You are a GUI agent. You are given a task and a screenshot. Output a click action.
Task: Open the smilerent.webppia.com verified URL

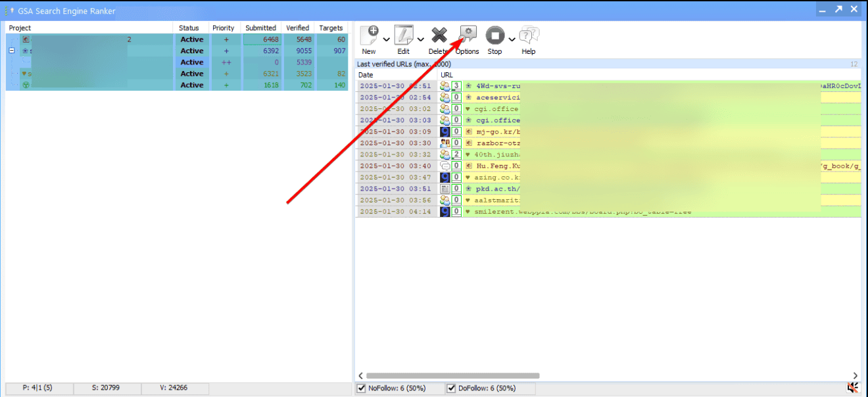coord(519,211)
